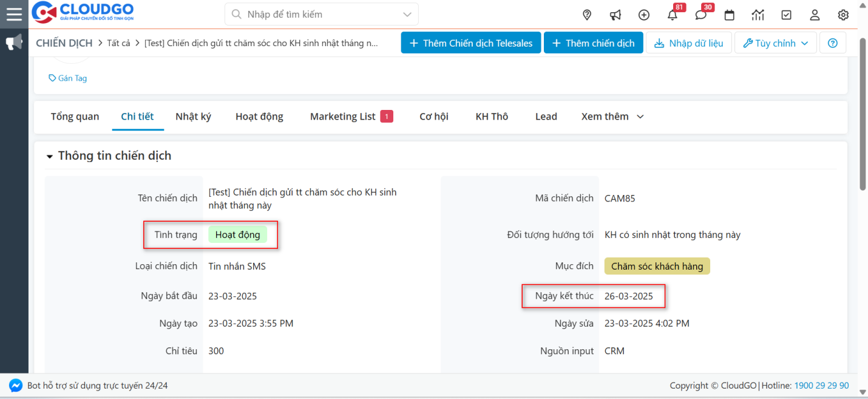Switch to the Tổng quan tab
This screenshot has height=399, width=868.
(75, 117)
